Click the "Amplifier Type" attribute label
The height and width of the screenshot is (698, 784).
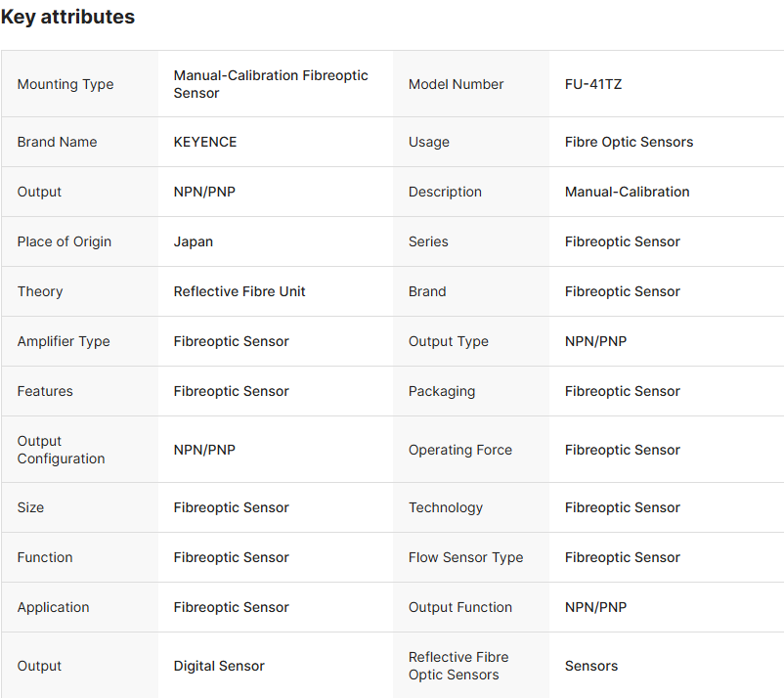click(64, 341)
